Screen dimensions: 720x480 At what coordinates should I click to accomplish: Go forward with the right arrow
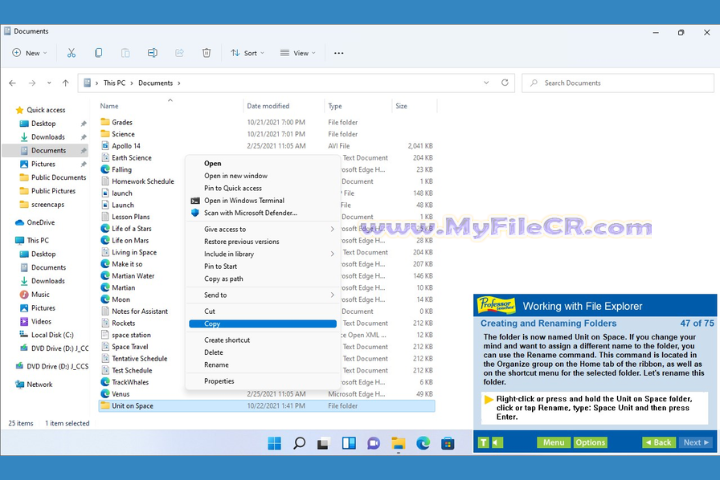[32, 83]
